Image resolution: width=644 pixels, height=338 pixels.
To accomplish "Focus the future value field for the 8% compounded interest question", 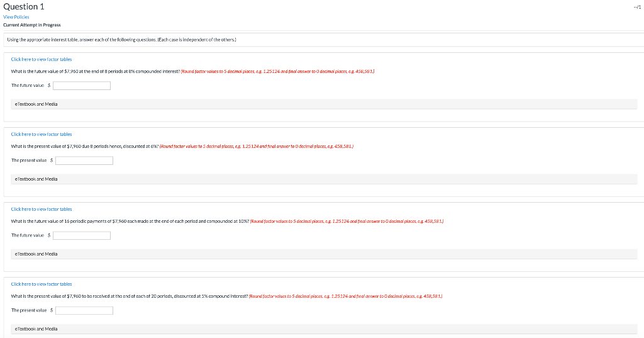I will point(82,86).
